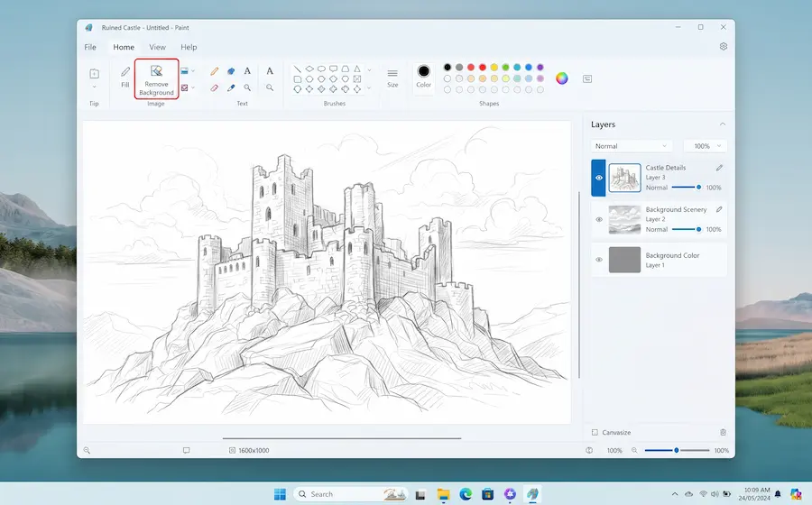Open the Windows Start menu
The image size is (812, 505).
[x=280, y=494]
